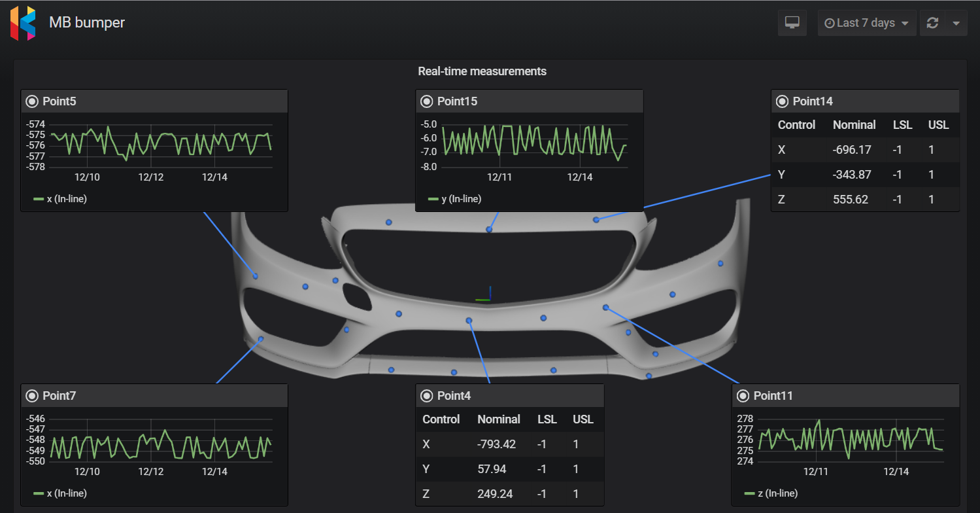
Task: Click the circle icon on Point5 panel header
Action: 31,101
